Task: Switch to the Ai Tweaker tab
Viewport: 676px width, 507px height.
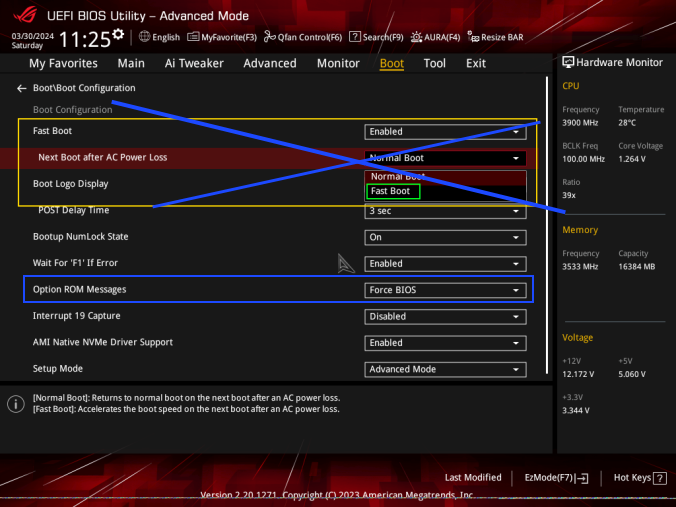Action: point(194,63)
